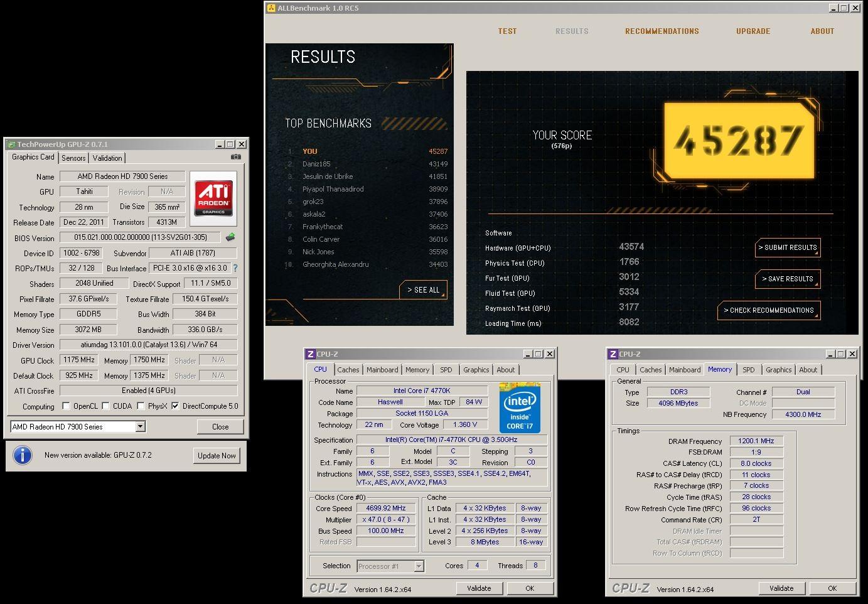This screenshot has height=604, width=868.
Task: Click the NB Frequency 4300.0 MHz field
Action: point(803,414)
